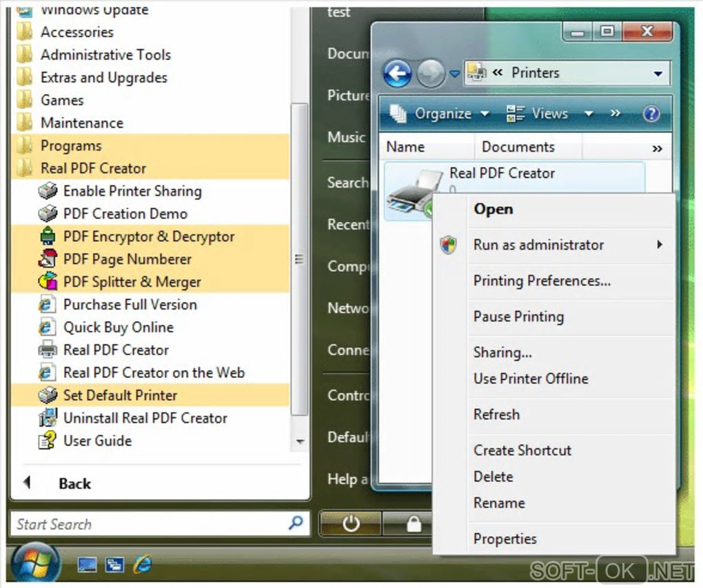Show more toolbar commands chevron
This screenshot has width=703, height=588.
(x=615, y=113)
